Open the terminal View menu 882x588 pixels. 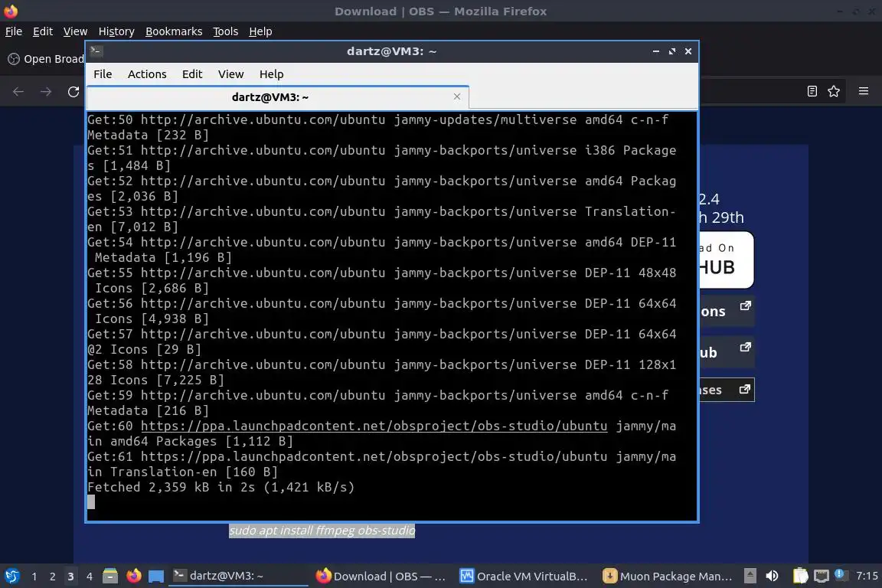click(230, 74)
